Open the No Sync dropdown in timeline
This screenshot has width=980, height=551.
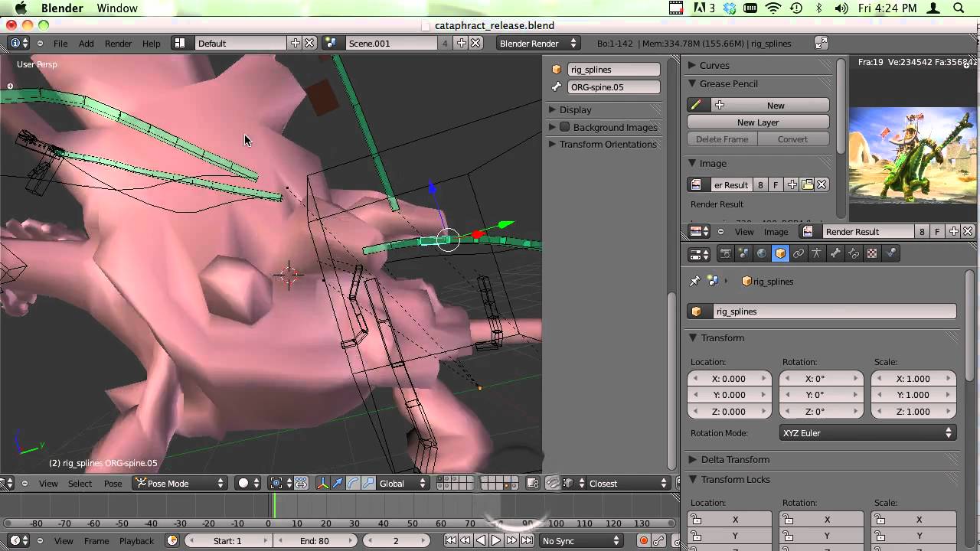coord(581,540)
